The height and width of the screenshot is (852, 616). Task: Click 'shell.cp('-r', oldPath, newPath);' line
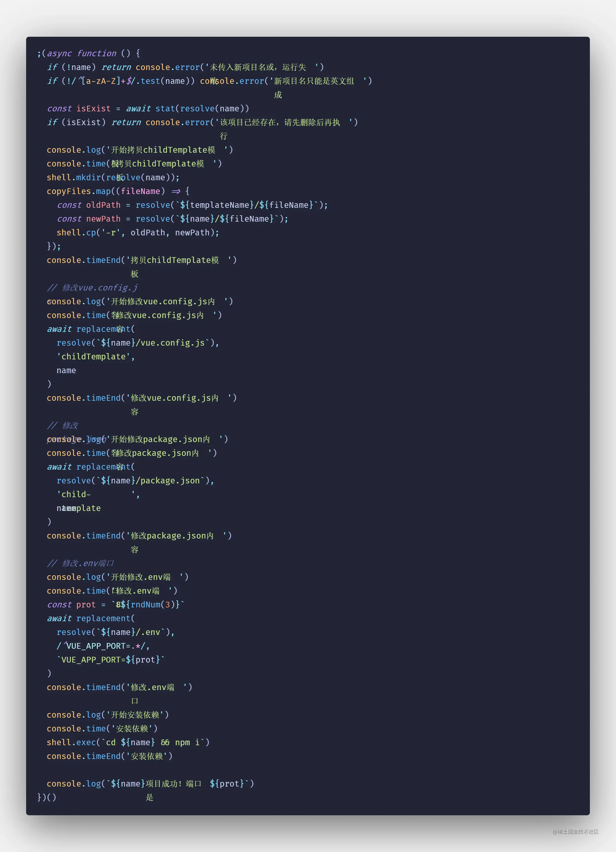[138, 233]
